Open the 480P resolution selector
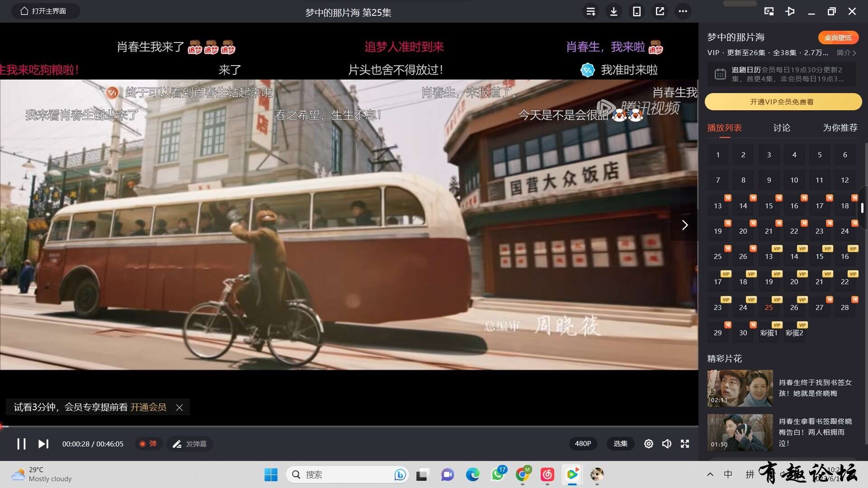This screenshot has width=868, height=488. coord(583,444)
